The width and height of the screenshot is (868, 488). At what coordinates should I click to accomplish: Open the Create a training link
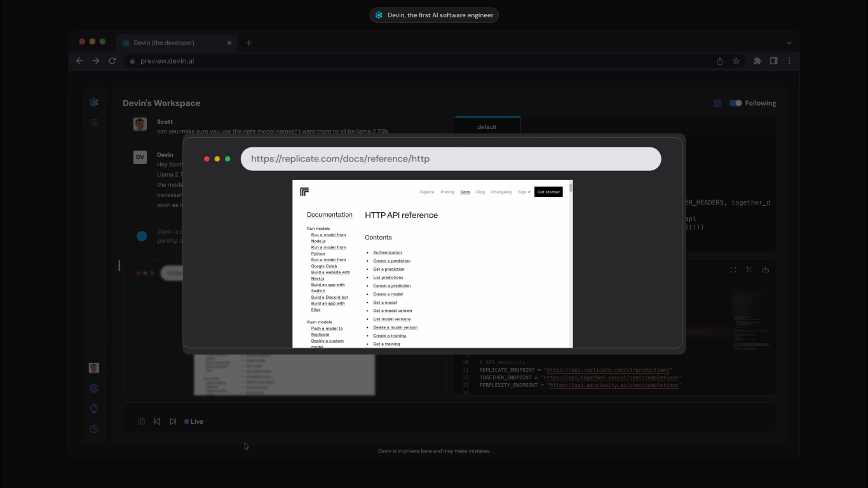pyautogui.click(x=390, y=335)
